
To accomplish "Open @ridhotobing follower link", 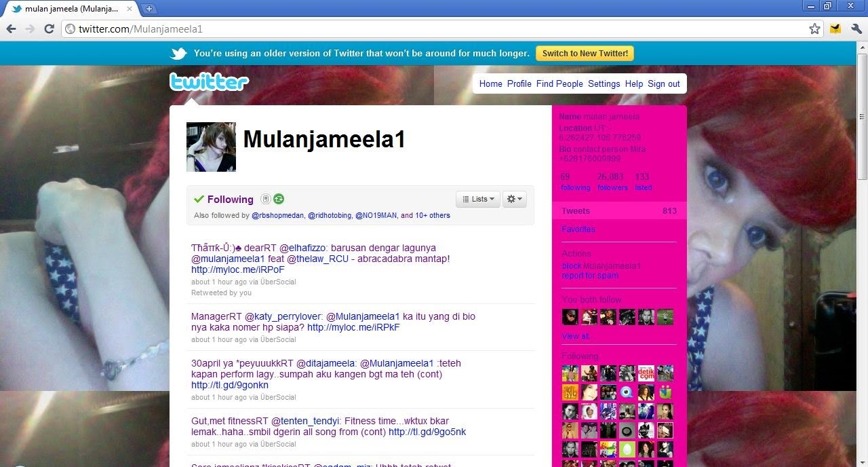I will point(329,215).
